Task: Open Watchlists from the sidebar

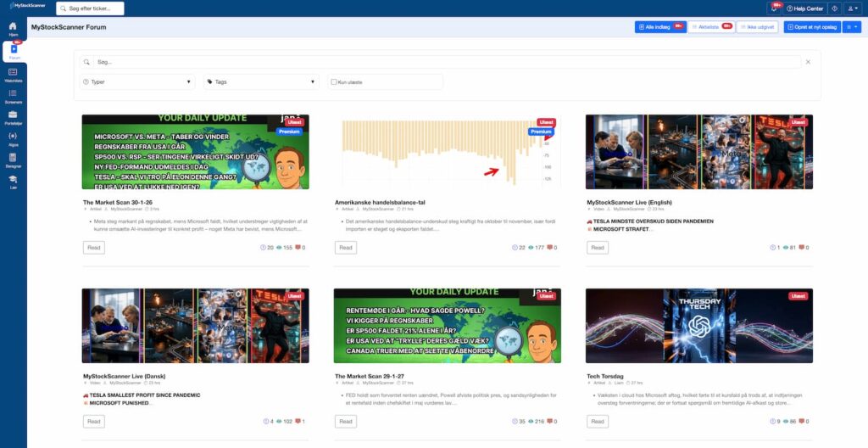Action: 13,75
